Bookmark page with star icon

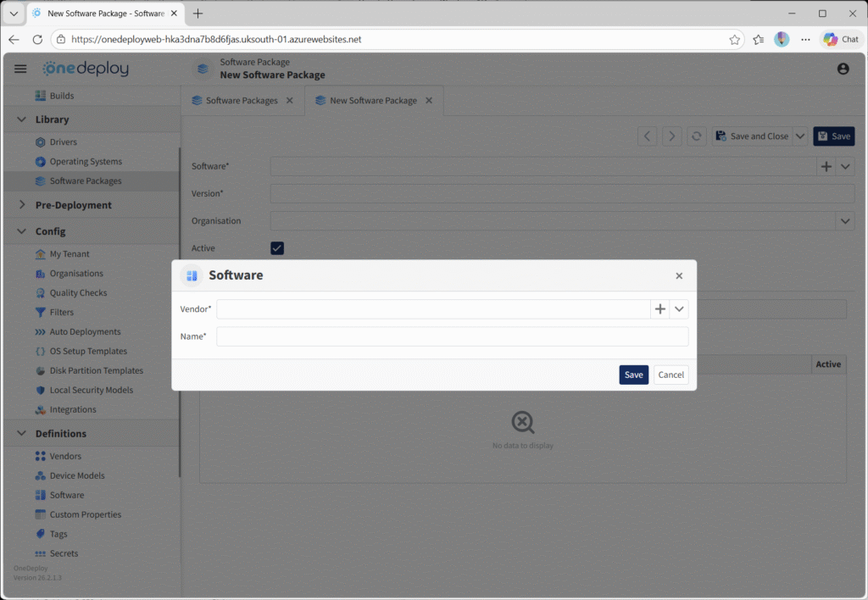pyautogui.click(x=734, y=39)
